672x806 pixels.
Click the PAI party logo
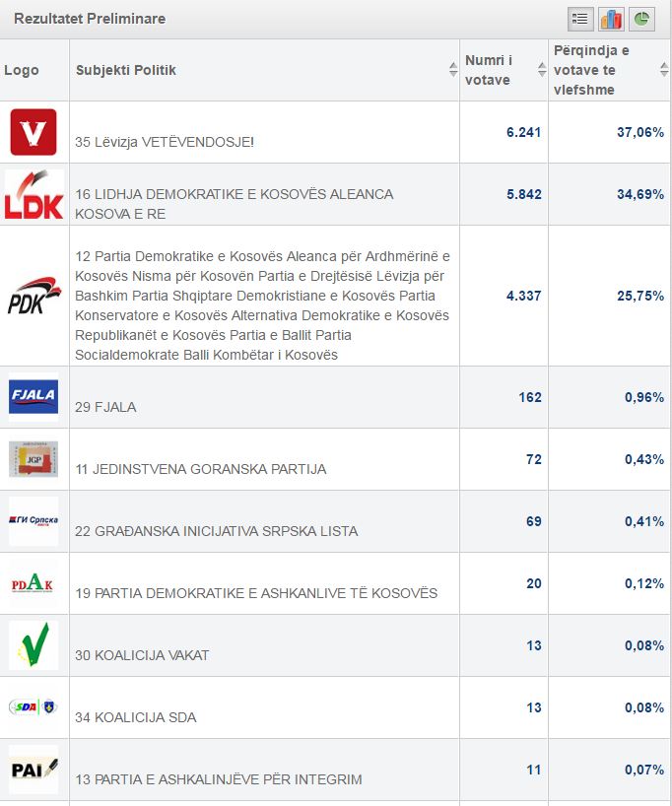click(x=34, y=770)
